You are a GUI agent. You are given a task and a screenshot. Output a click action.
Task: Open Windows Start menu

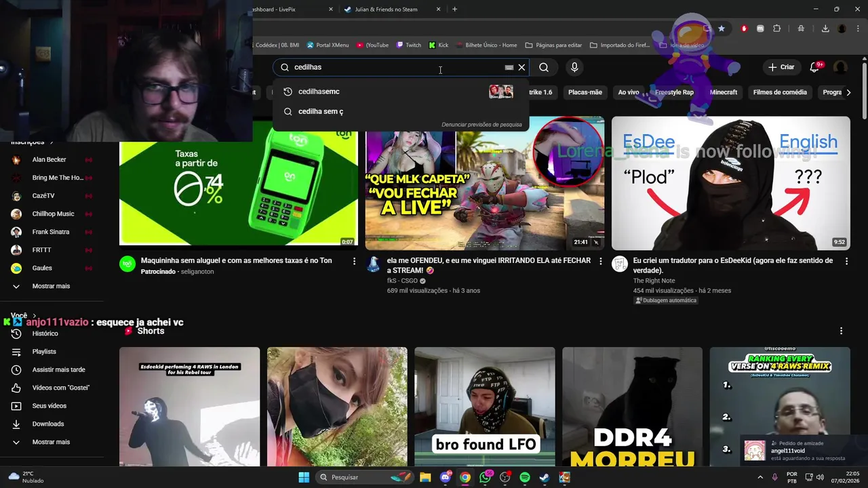tap(304, 477)
